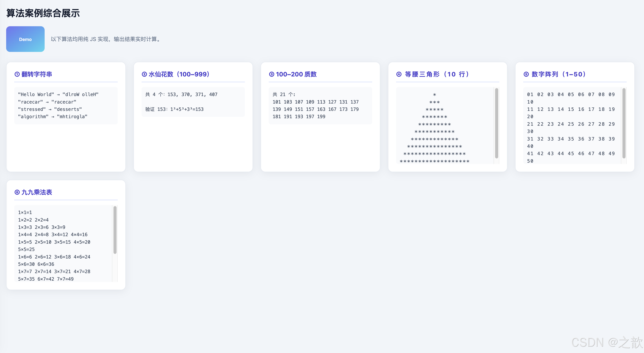The width and height of the screenshot is (644, 353).
Task: Click the verification line 验证 153: 1³+5³+3³=153
Action: click(174, 109)
